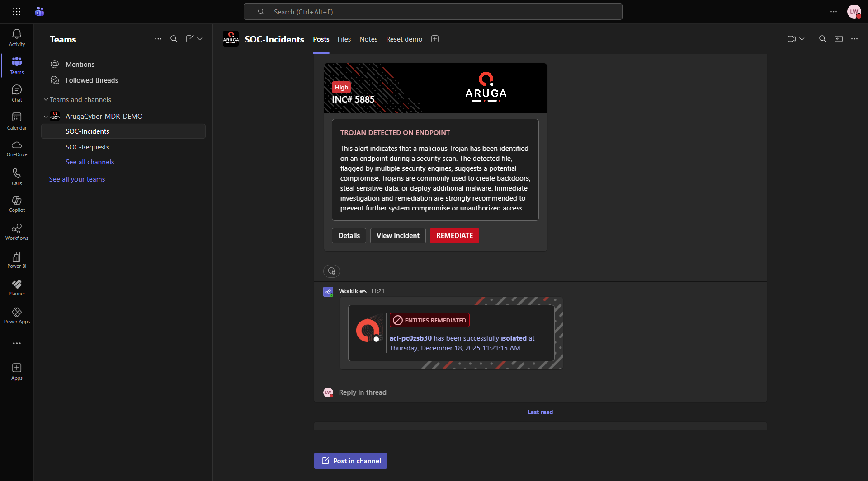Click Post in channel button
The height and width of the screenshot is (481, 868).
350,461
